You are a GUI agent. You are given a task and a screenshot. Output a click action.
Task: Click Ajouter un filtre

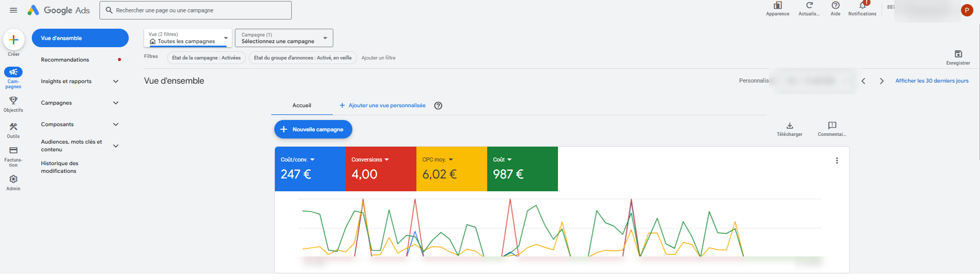tap(378, 58)
